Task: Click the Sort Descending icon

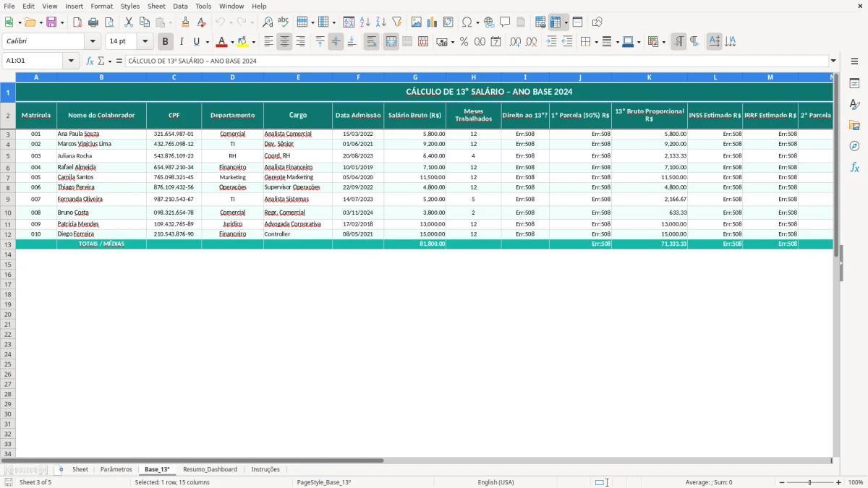Action: pyautogui.click(x=381, y=22)
